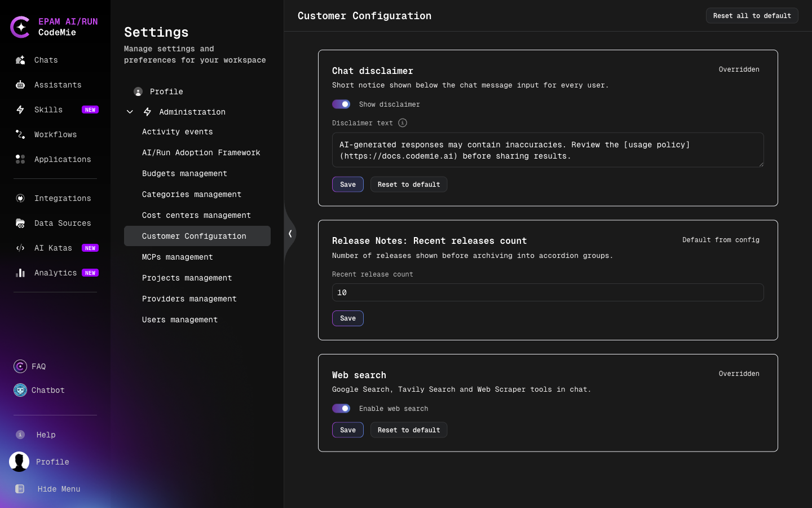Toggle the Enable web search switch
Viewport: 812px width, 508px height.
click(341, 409)
